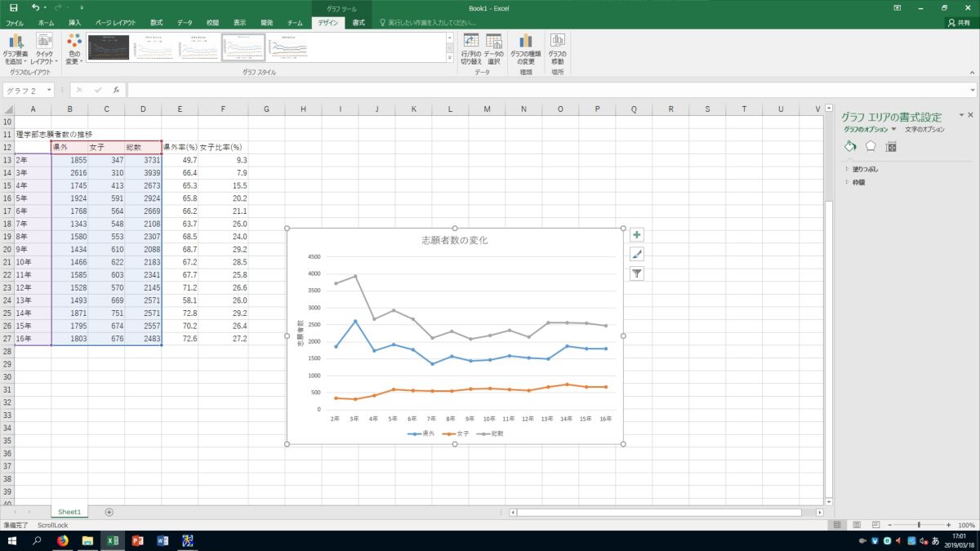Close the format chart area pane
Viewport: 980px width, 551px height.
click(970, 116)
